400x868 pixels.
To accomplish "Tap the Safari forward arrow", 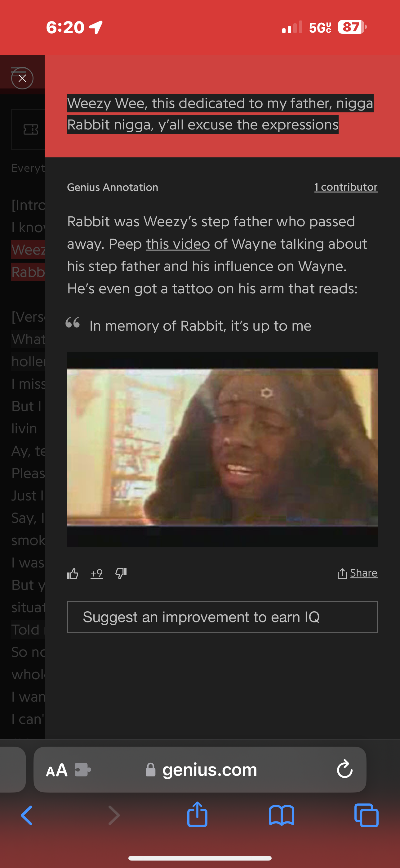I will 114,816.
